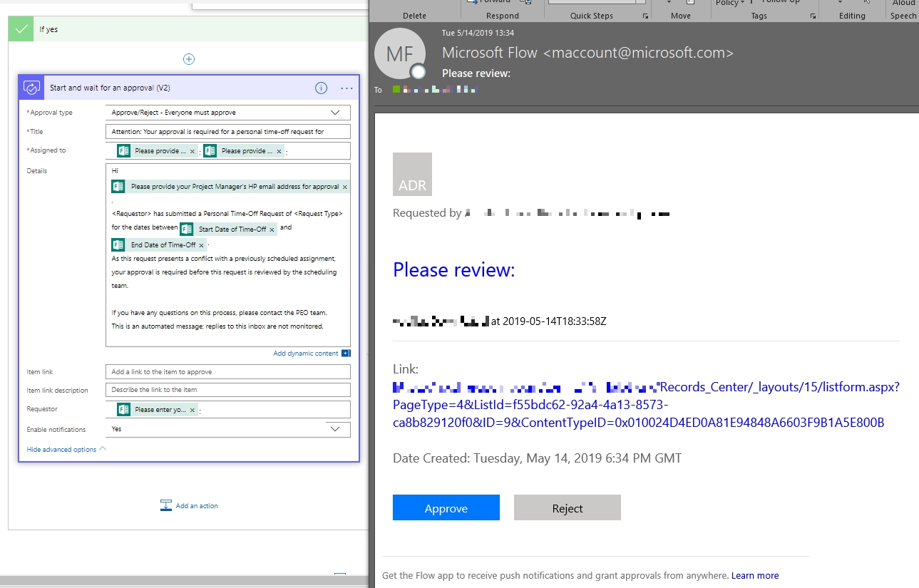Click the Reject button in email
919x588 pixels.
568,507
